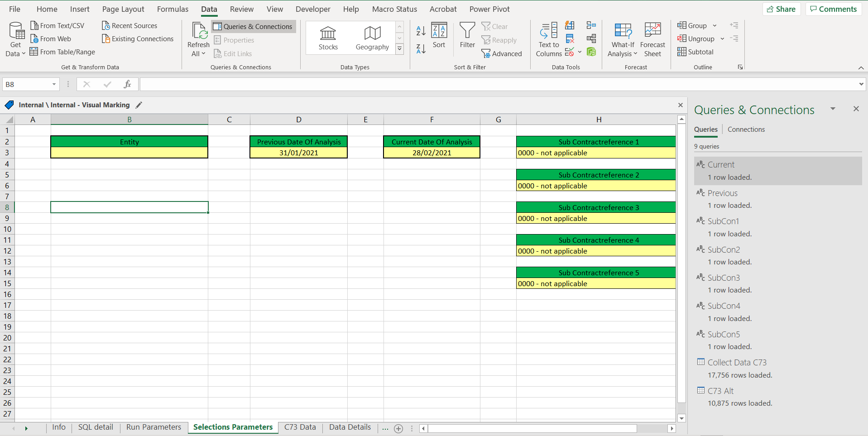Open the Comments pane
The width and height of the screenshot is (868, 436).
(833, 9)
